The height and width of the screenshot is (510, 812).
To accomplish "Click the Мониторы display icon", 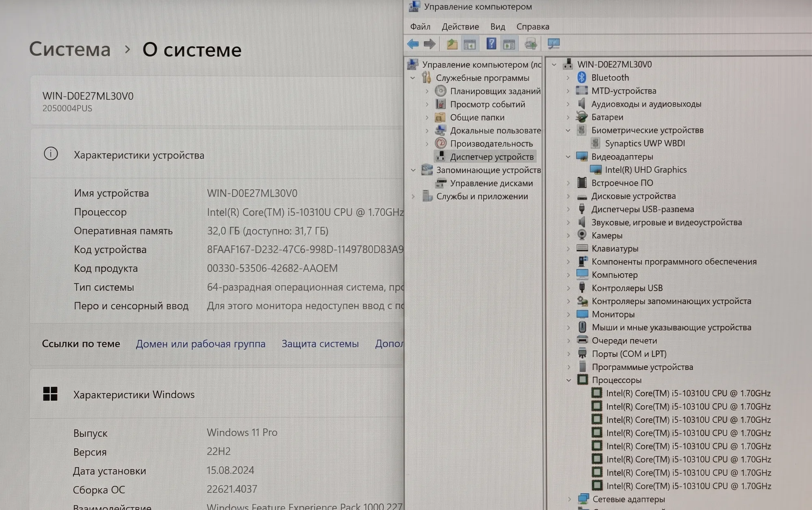I will pos(582,314).
